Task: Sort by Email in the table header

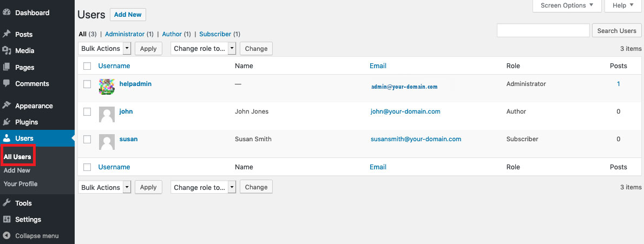Action: click(x=378, y=65)
